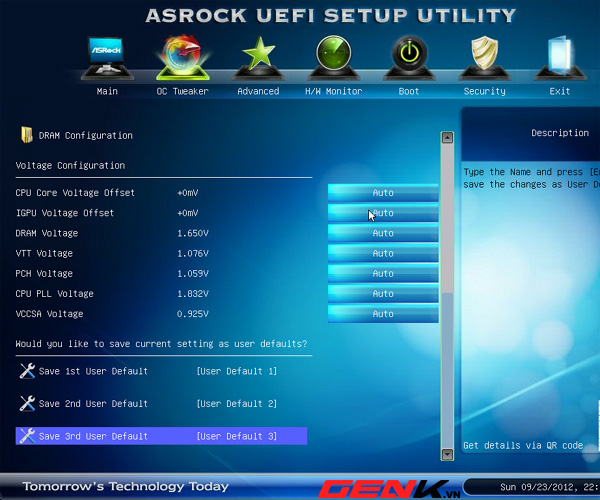This screenshot has width=600, height=500.
Task: Open VTT Voltage Auto selector
Action: point(383,253)
